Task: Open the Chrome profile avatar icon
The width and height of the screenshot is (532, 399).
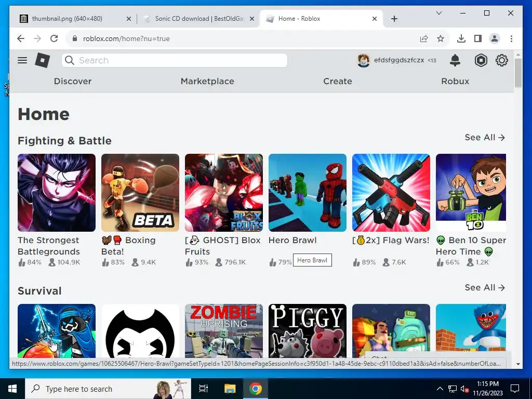Action: click(495, 38)
